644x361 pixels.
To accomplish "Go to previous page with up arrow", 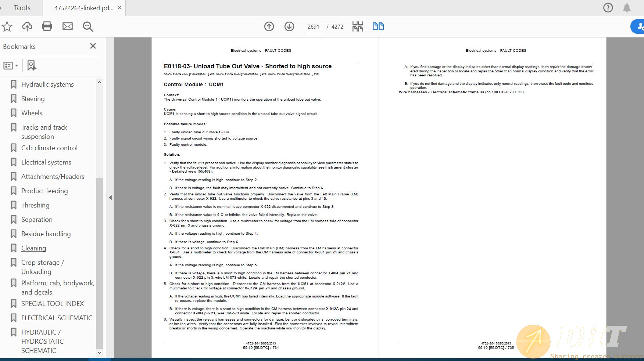I will click(x=269, y=26).
